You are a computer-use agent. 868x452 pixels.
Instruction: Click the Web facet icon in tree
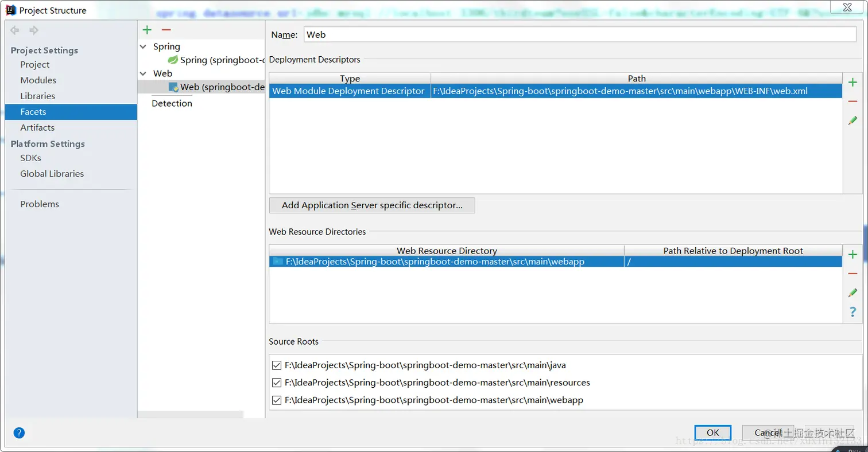173,87
